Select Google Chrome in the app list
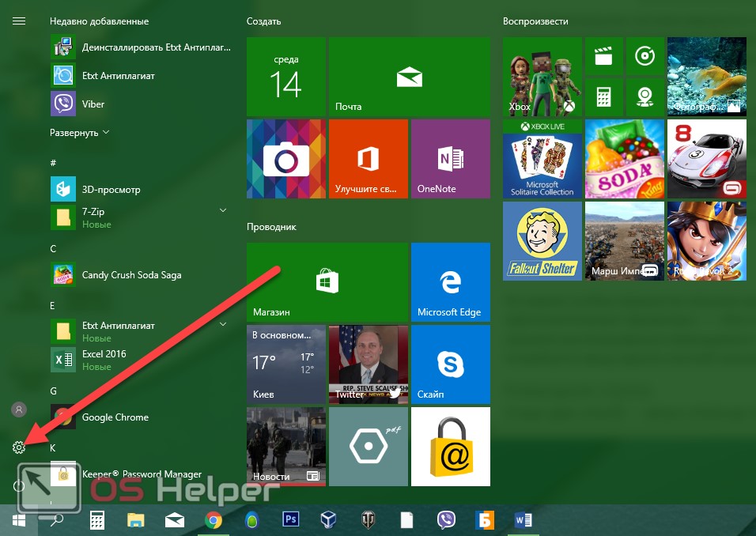Image resolution: width=756 pixels, height=536 pixels. point(115,417)
